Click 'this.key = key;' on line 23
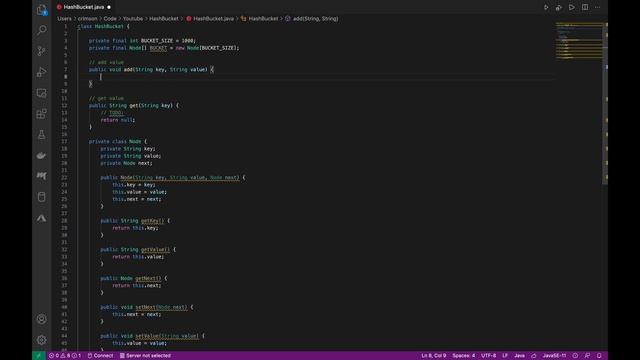The image size is (640, 360). pyautogui.click(x=134, y=185)
